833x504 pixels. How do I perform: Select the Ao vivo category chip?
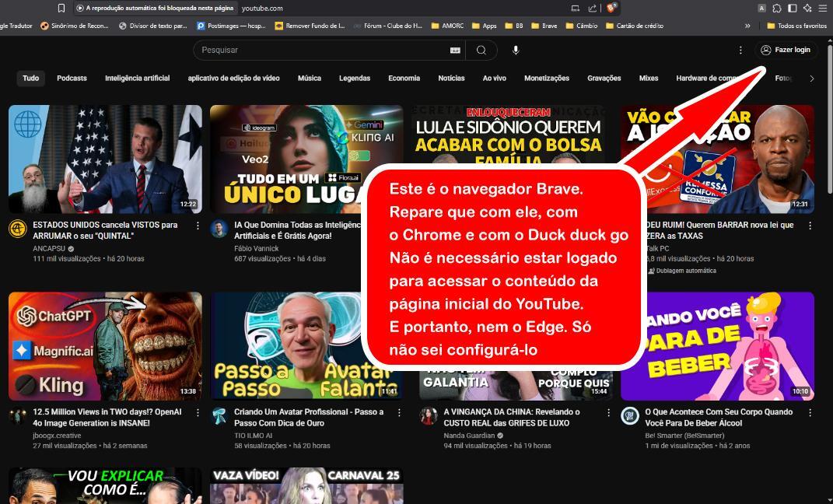(x=495, y=78)
